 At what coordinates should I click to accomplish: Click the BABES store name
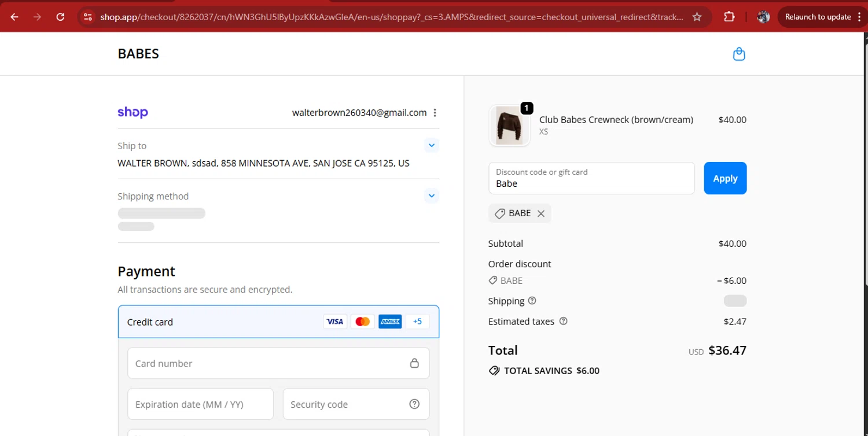(138, 54)
